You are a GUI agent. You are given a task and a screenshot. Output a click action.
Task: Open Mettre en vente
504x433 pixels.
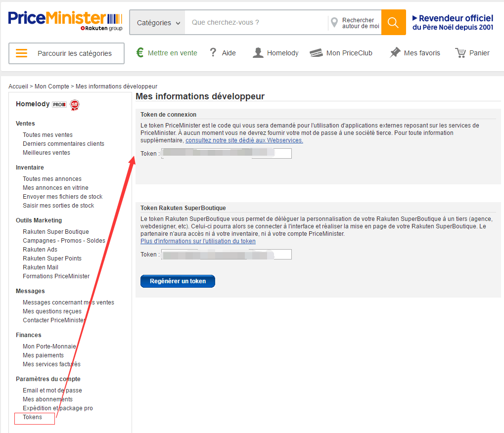point(172,53)
